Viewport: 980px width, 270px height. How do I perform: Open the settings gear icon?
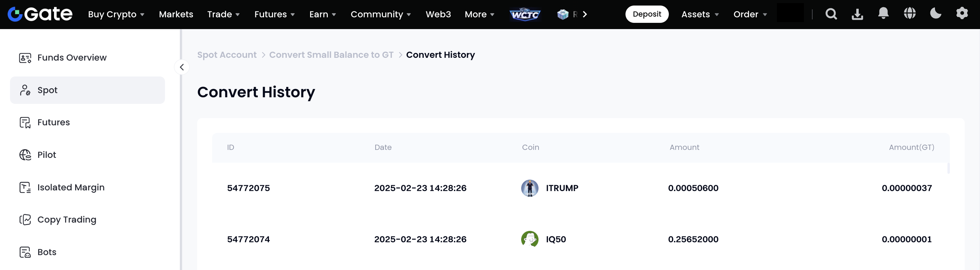coord(962,14)
